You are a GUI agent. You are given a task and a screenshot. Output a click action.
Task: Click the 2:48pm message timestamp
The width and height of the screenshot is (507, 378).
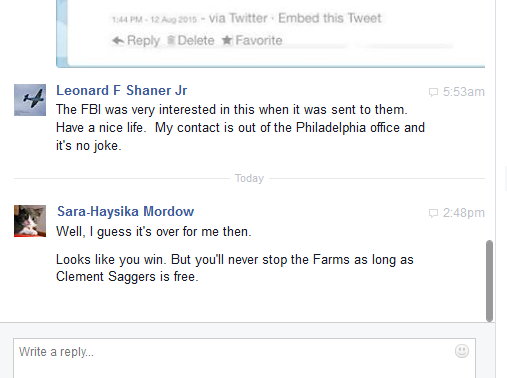pos(464,213)
